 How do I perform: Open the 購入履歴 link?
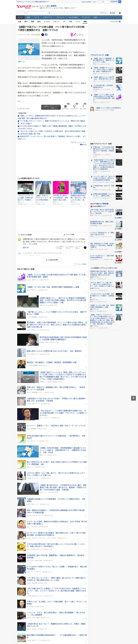pos(112,13)
